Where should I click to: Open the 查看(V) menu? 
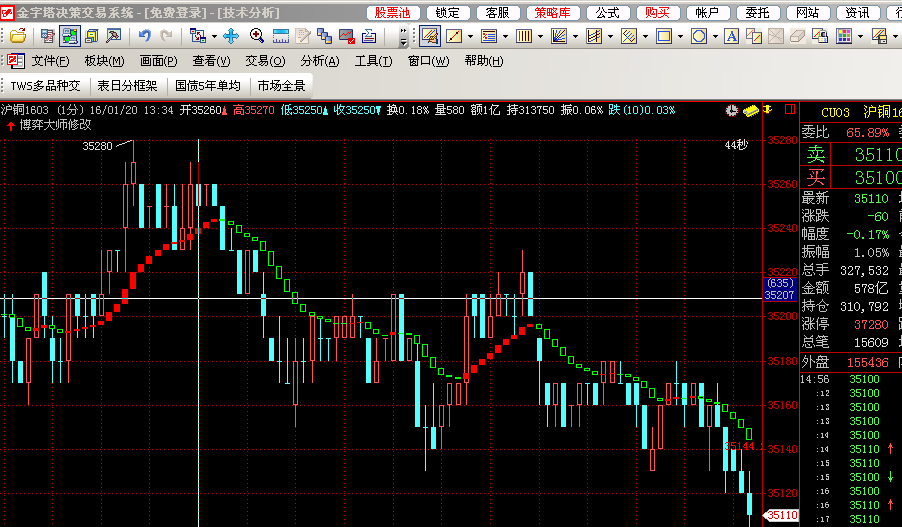(211, 61)
